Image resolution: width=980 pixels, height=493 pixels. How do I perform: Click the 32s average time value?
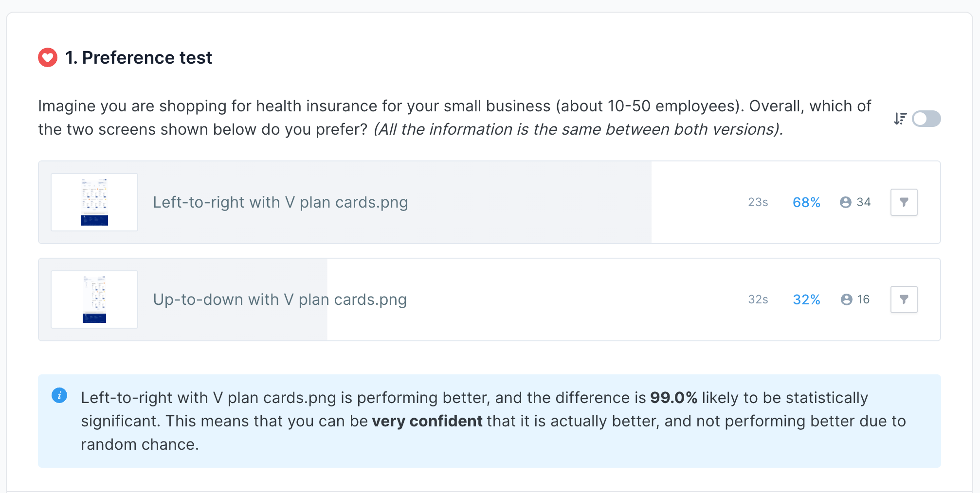758,299
